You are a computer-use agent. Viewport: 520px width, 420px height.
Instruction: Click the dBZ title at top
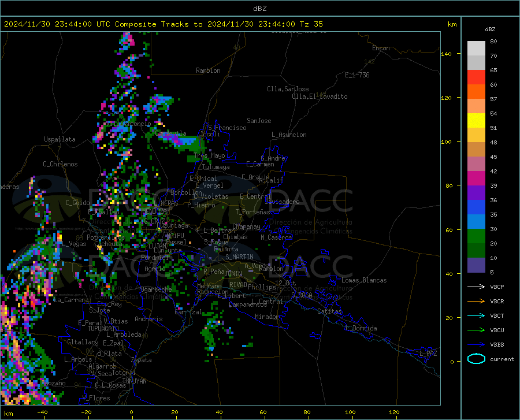pyautogui.click(x=259, y=9)
